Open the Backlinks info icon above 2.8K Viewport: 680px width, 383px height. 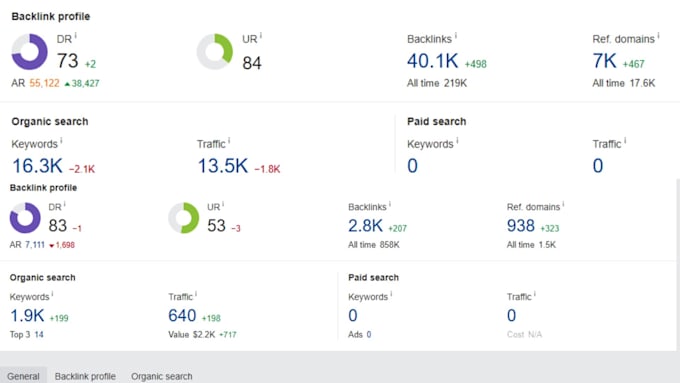389,204
